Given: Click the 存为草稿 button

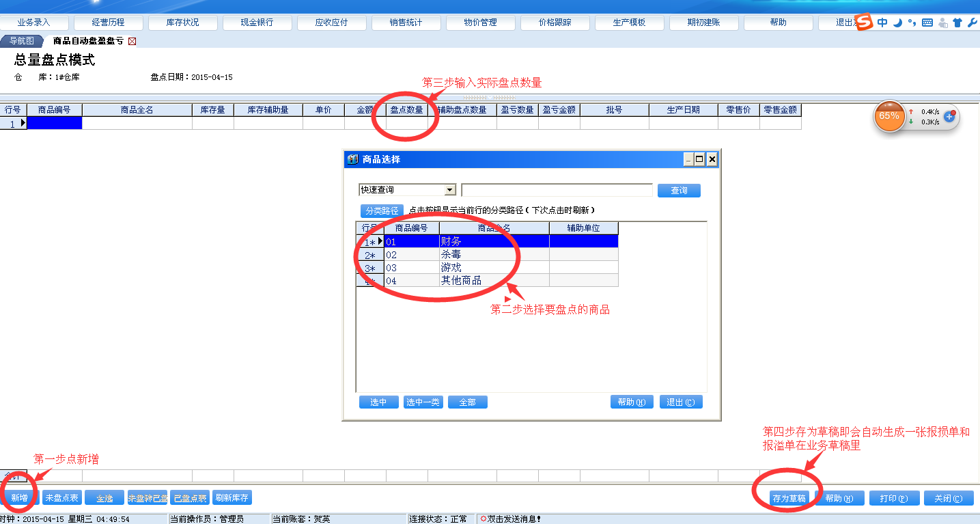Looking at the screenshot, I should [789, 498].
